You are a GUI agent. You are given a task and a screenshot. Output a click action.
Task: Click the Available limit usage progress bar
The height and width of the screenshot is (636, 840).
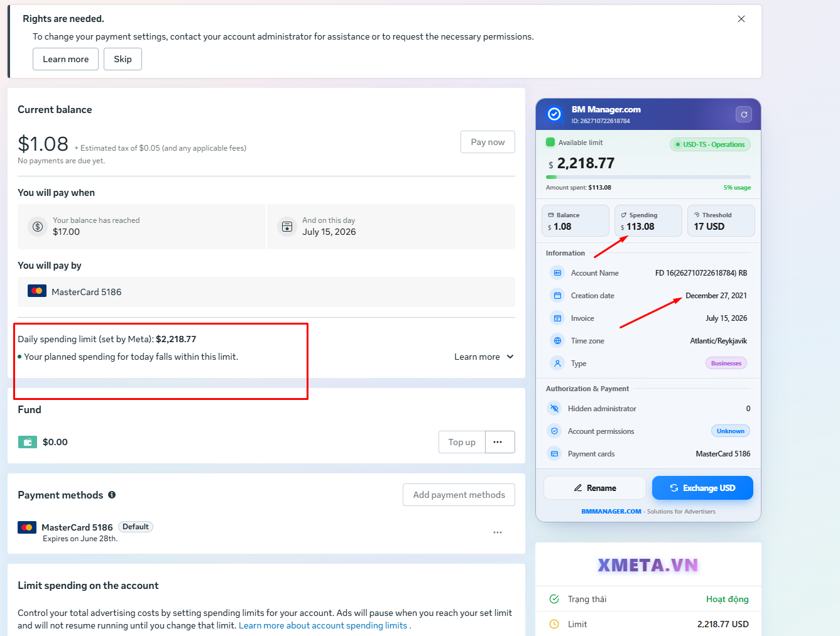point(648,177)
